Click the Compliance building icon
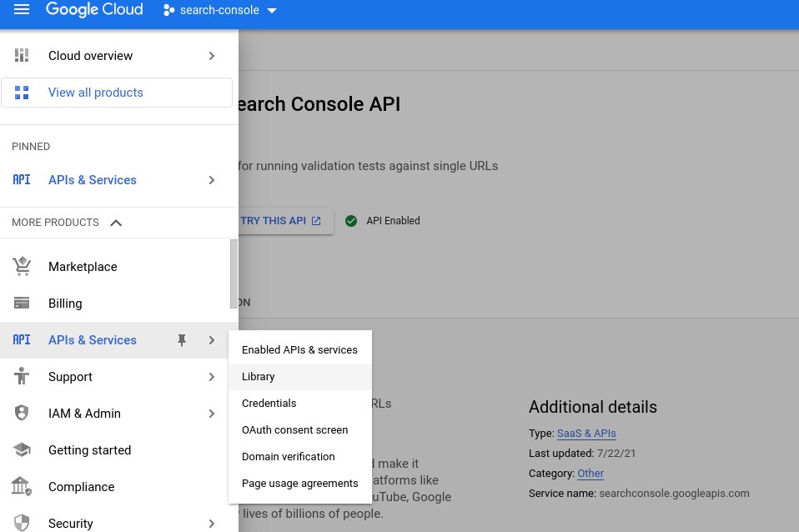Screen dimensions: 799x532 [22, 486]
